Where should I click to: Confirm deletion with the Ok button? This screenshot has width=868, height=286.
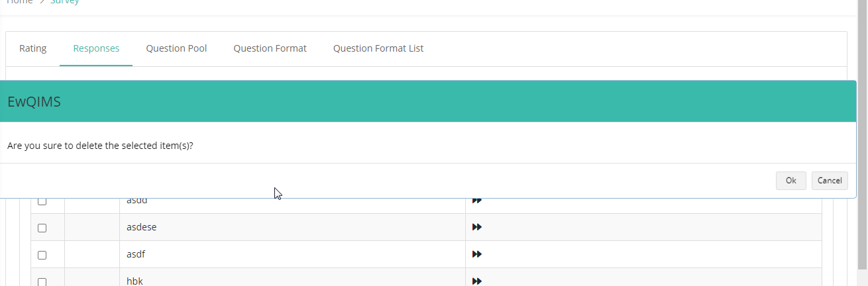pos(790,181)
